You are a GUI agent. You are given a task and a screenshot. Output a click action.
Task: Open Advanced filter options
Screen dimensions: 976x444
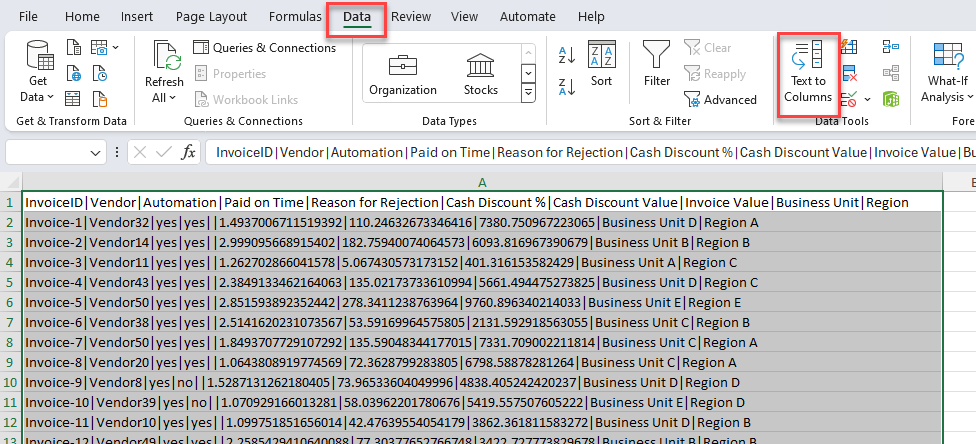tap(720, 100)
